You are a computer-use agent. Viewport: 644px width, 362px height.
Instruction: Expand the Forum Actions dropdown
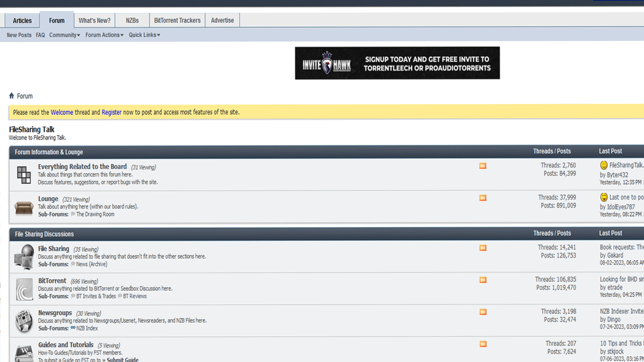pyautogui.click(x=104, y=35)
